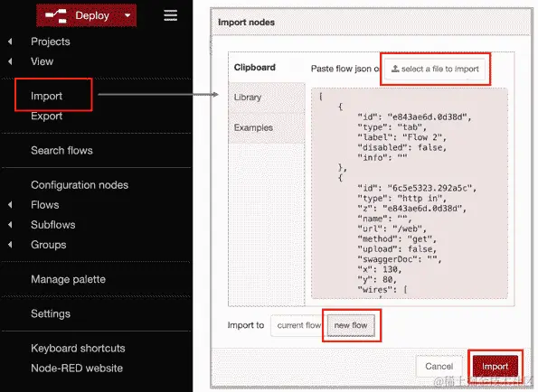Click the upload icon for file import
The image size is (538, 392).
pyautogui.click(x=395, y=69)
